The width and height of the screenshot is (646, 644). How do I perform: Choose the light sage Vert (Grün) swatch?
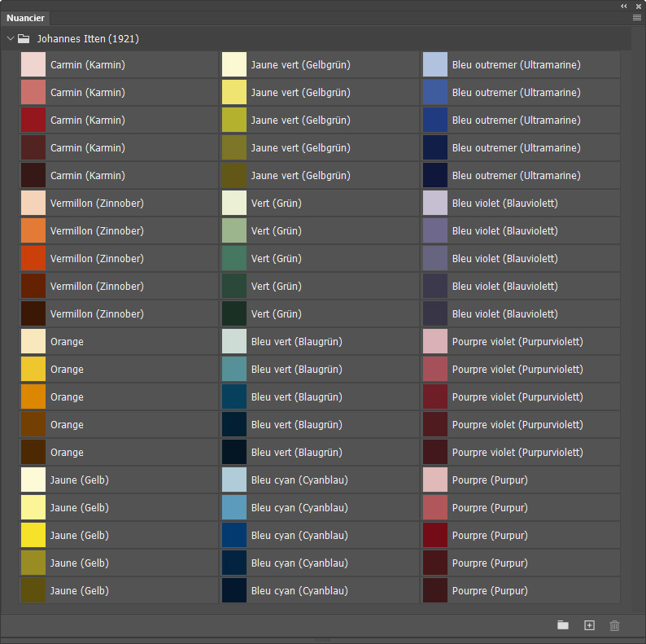pyautogui.click(x=234, y=231)
